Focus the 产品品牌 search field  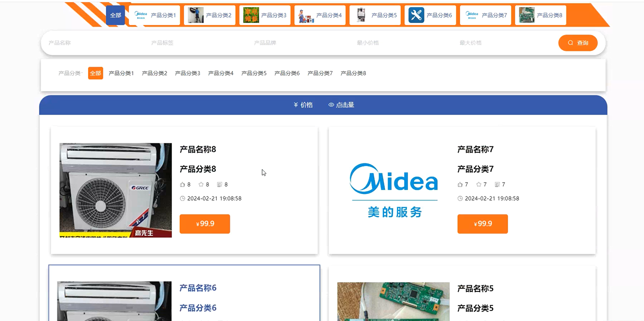301,43
